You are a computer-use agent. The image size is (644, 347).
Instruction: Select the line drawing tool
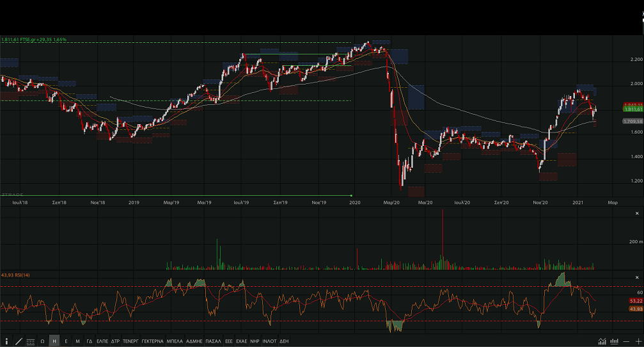[19, 341]
